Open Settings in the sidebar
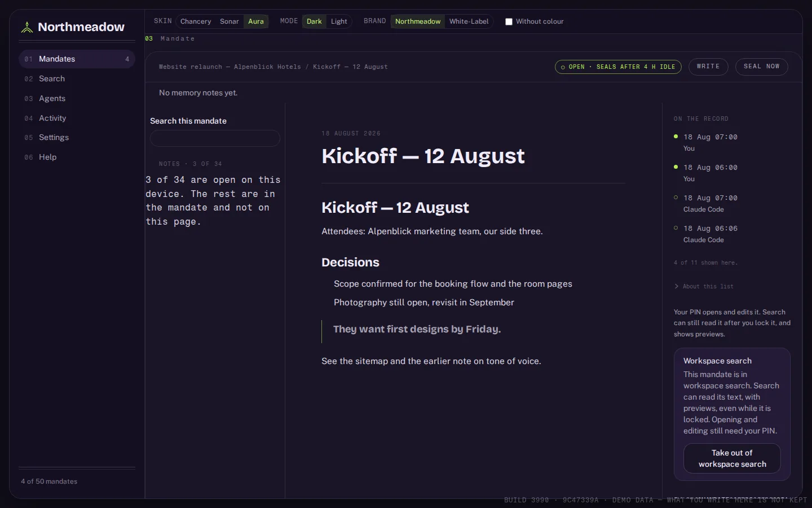The height and width of the screenshot is (508, 812). pos(77,137)
